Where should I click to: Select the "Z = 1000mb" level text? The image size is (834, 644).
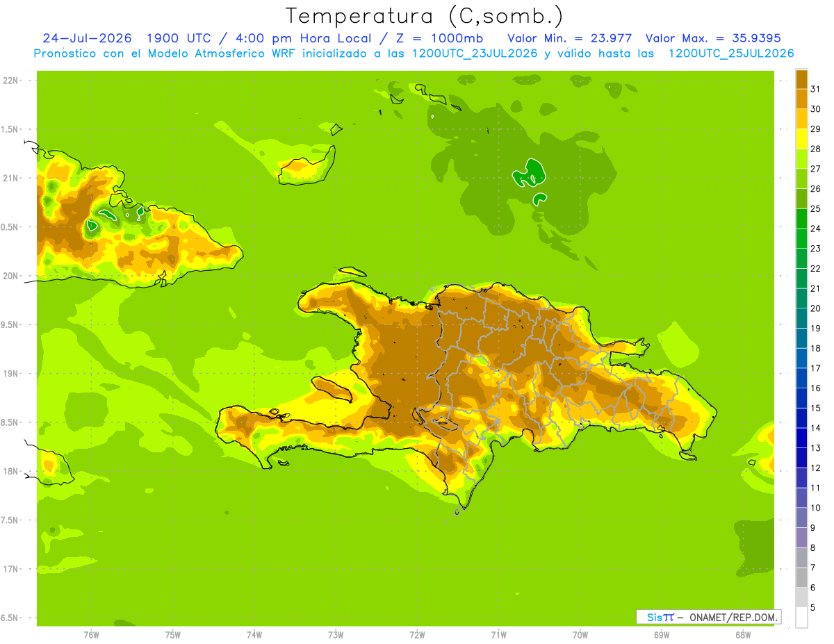pos(439,38)
